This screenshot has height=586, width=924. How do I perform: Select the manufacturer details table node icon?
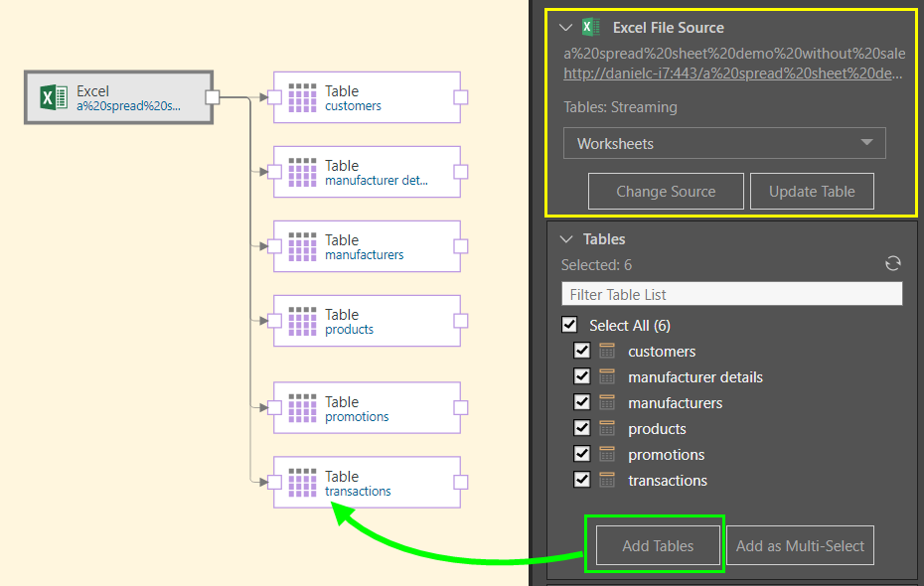[x=302, y=172]
